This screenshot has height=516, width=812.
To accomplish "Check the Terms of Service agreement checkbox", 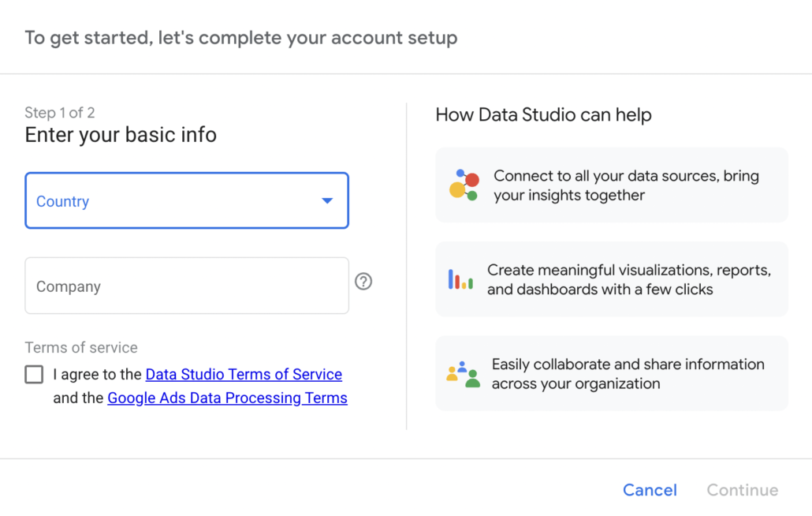I will [33, 375].
